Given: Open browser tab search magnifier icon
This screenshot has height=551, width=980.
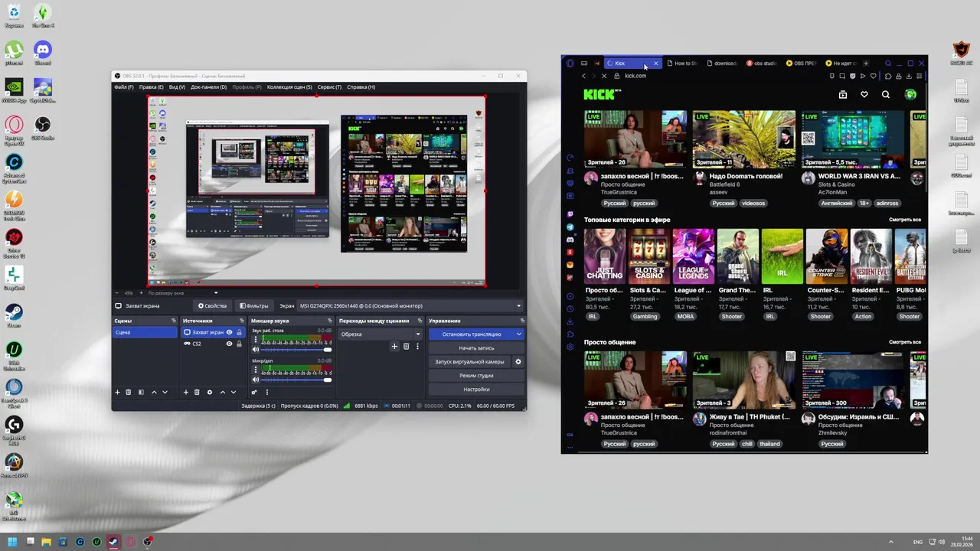Looking at the screenshot, I should point(888,64).
